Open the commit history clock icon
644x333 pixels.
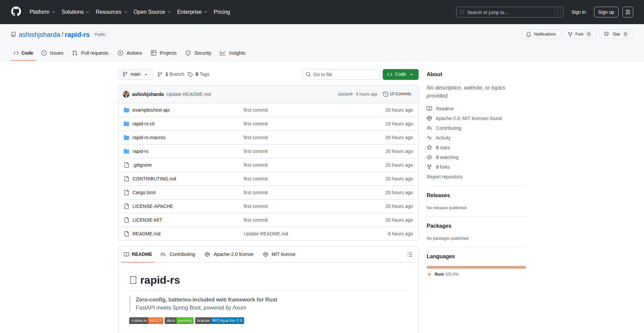point(386,94)
